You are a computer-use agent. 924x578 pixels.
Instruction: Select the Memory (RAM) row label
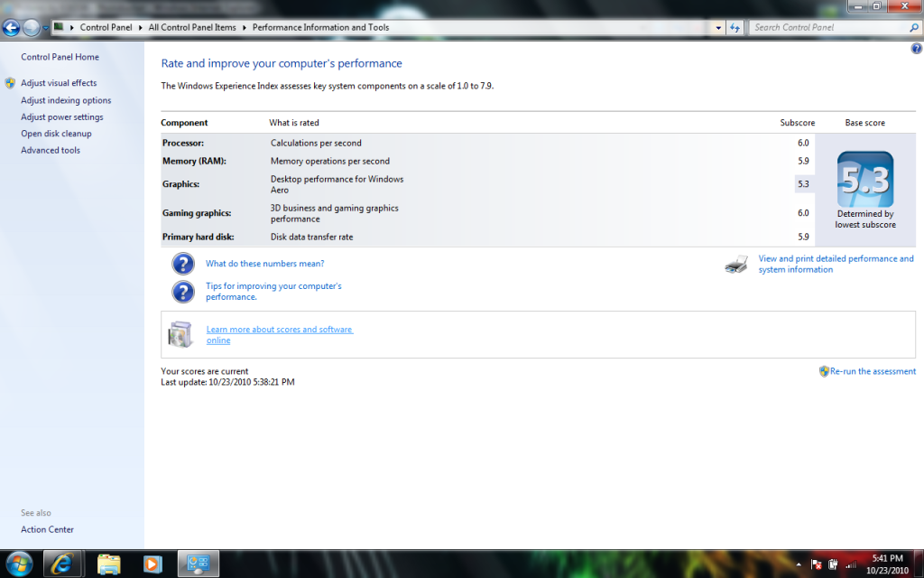click(194, 161)
